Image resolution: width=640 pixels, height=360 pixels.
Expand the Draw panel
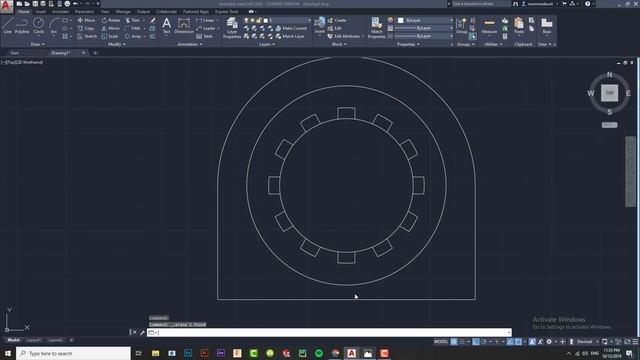pos(37,44)
